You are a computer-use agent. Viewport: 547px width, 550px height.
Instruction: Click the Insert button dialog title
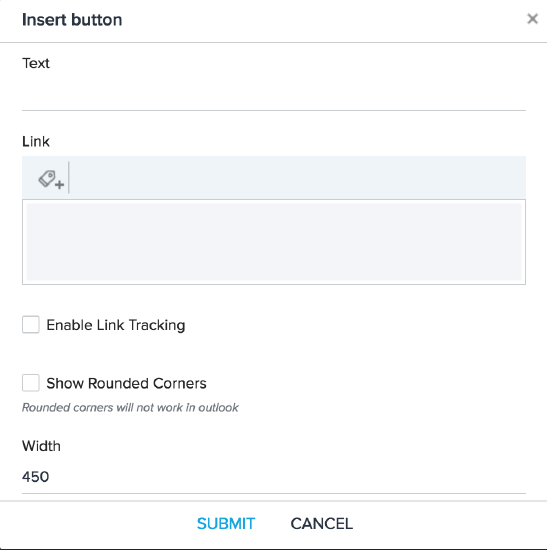pos(72,20)
